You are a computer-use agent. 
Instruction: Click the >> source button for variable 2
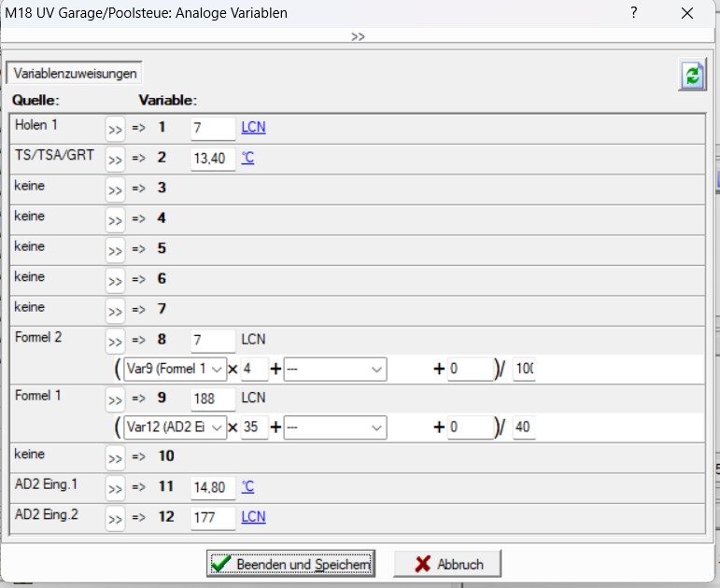pos(115,160)
